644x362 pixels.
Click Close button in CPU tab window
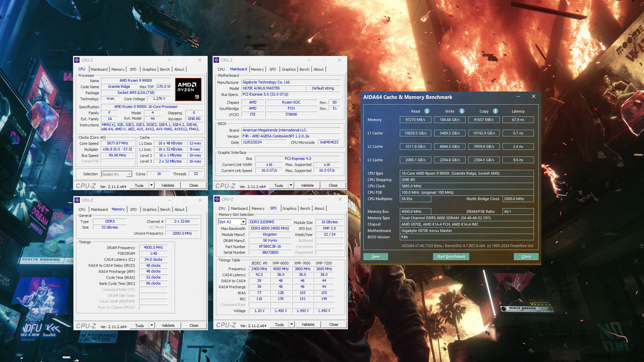point(194,185)
